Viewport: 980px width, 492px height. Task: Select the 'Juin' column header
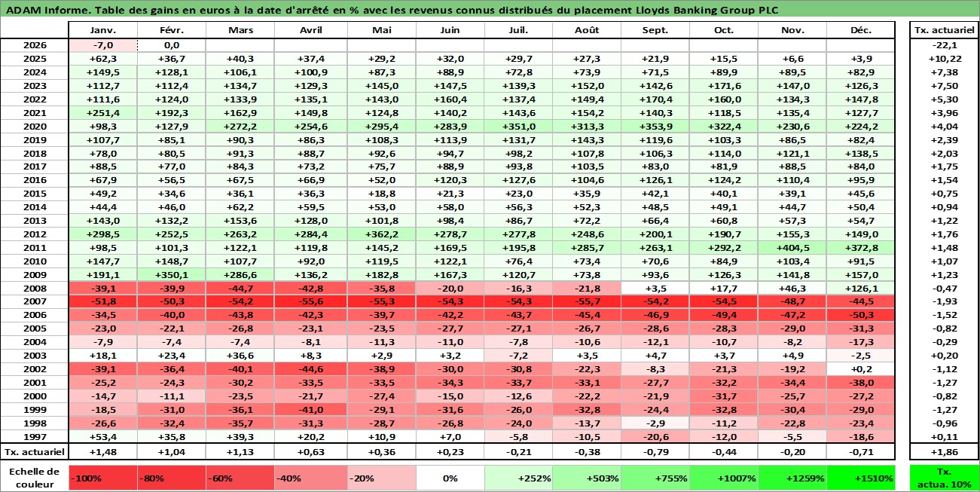450,30
